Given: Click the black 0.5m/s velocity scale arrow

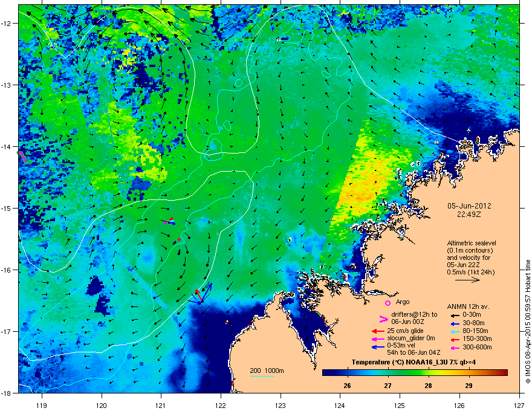Looking at the screenshot, I should tap(467, 280).
